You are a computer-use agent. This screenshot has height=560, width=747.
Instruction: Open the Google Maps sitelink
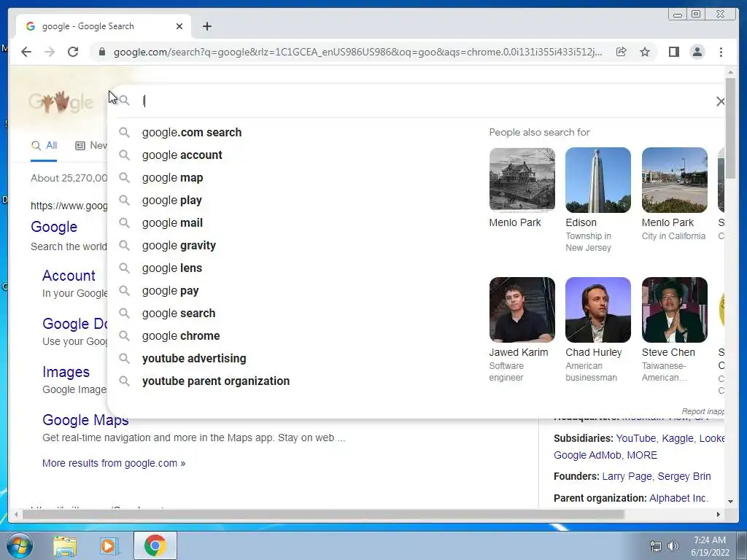click(85, 420)
